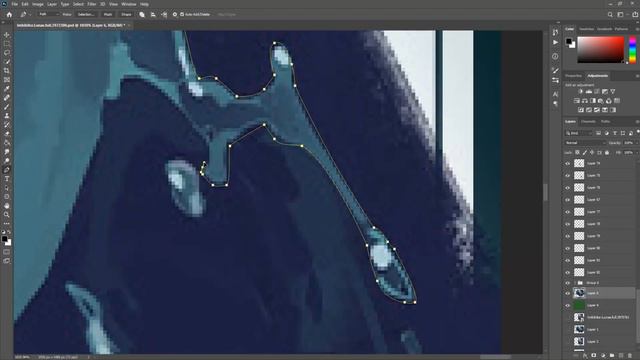640x360 pixels.
Task: Toggle lock transparent pixels
Action: [x=577, y=153]
